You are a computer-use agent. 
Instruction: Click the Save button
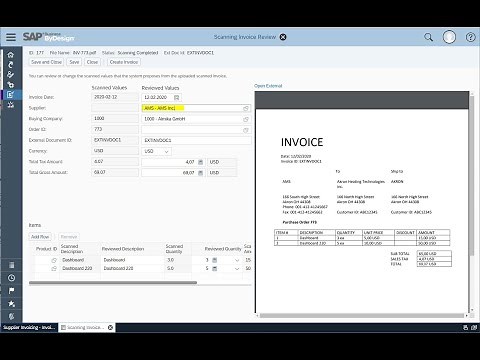coord(74,62)
